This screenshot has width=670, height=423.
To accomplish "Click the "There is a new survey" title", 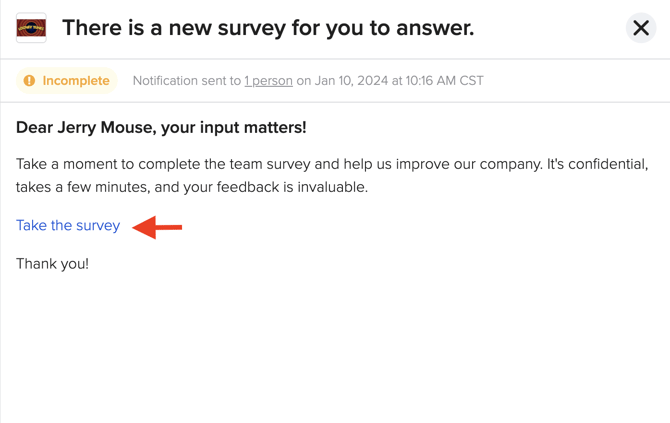I will 268,28.
